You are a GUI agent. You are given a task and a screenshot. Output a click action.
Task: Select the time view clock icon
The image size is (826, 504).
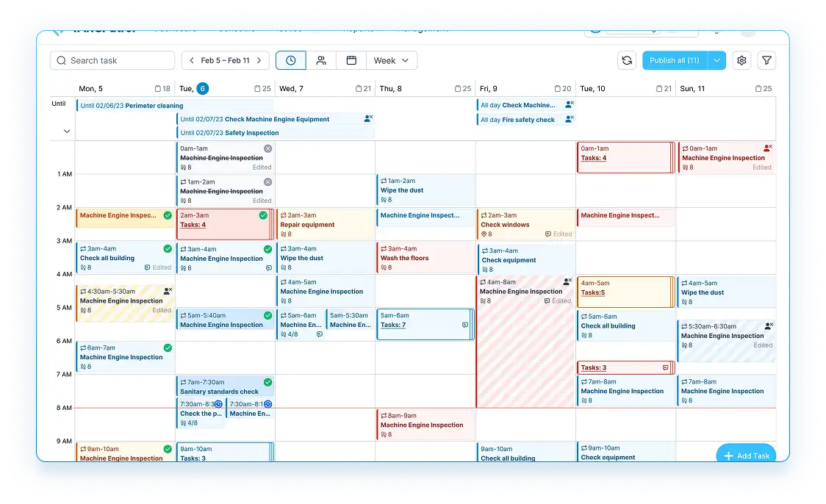click(290, 60)
